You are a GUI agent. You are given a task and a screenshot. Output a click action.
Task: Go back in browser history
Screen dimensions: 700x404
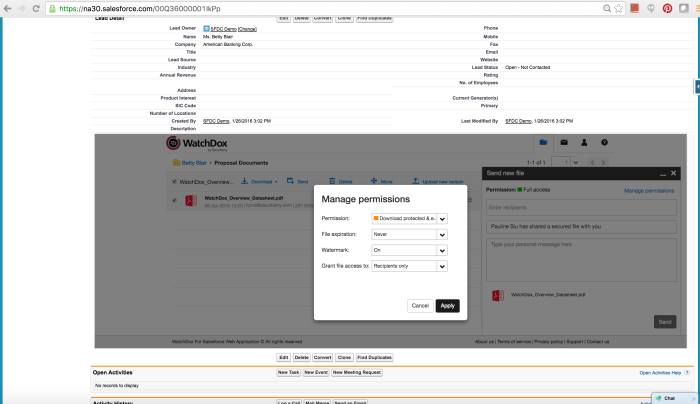8,8
